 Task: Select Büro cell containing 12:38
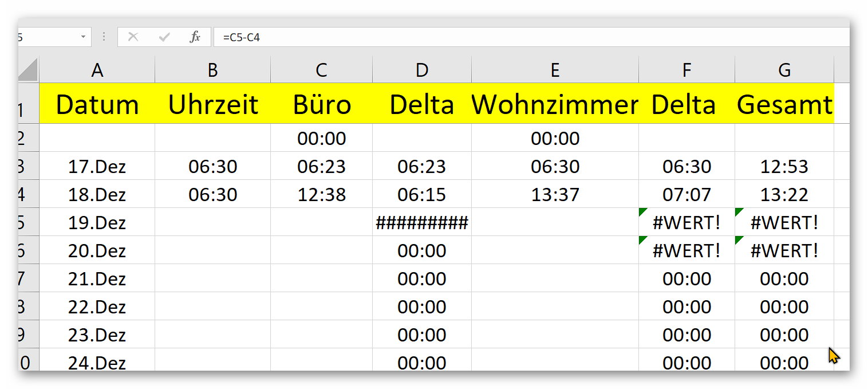tap(321, 195)
